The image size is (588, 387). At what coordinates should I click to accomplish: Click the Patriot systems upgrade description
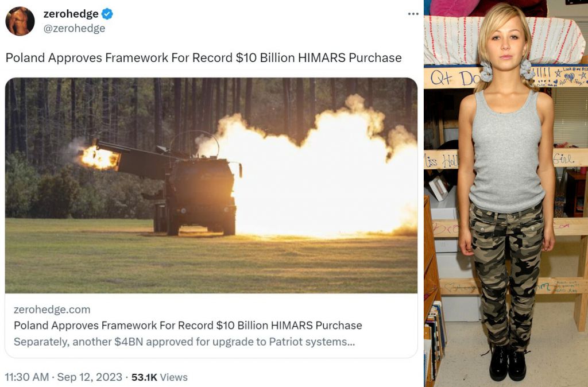point(184,342)
